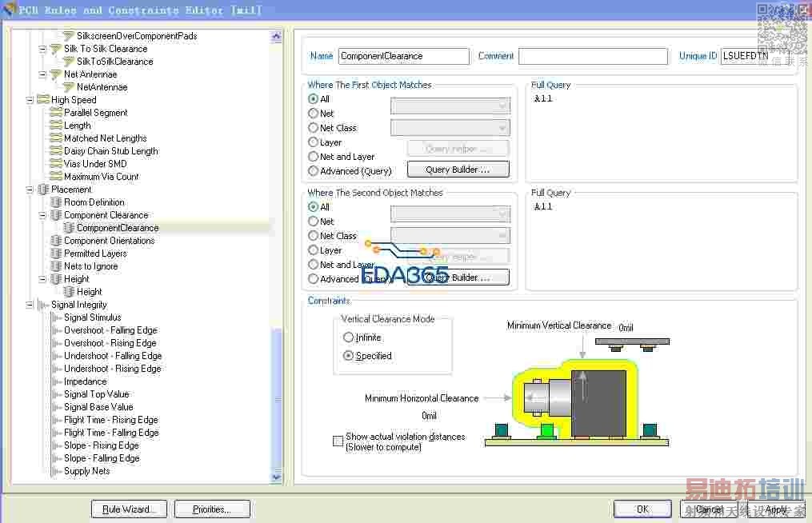Click the tree scrollbar down arrow

pos(276,477)
